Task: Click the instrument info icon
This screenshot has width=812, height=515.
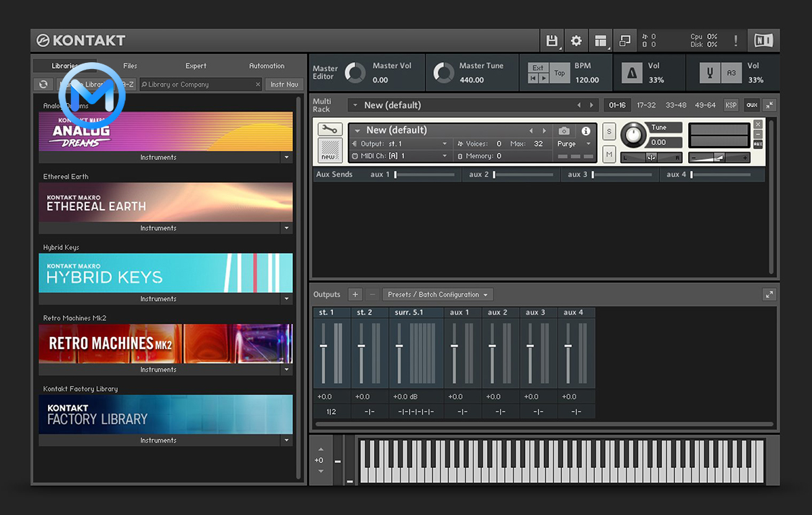Action: point(586,131)
